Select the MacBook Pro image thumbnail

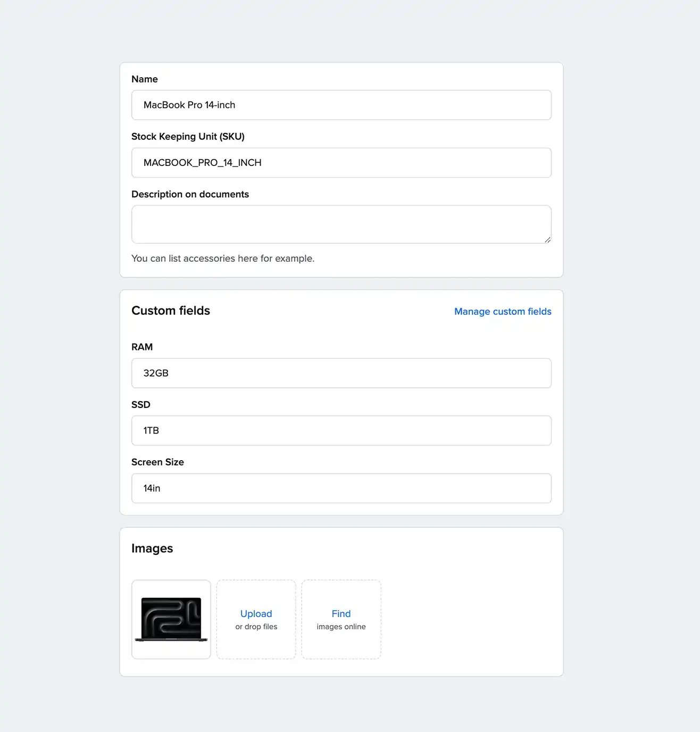(171, 619)
